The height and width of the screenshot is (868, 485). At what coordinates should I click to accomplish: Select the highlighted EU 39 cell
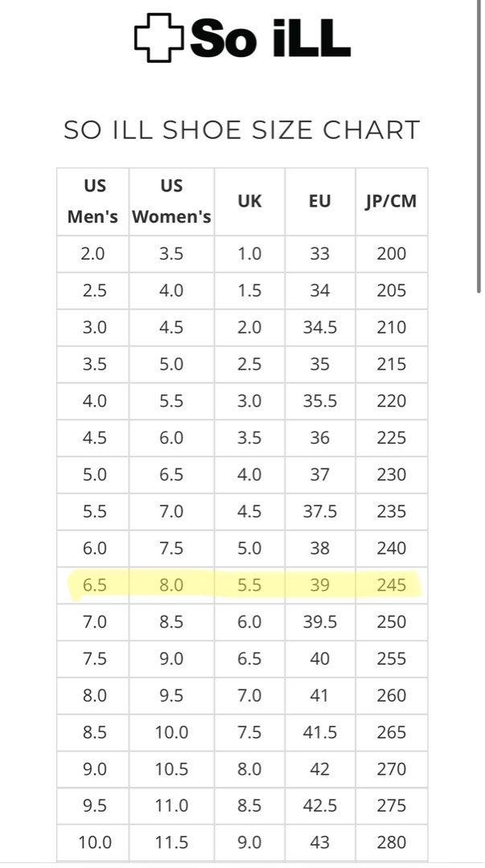click(320, 585)
